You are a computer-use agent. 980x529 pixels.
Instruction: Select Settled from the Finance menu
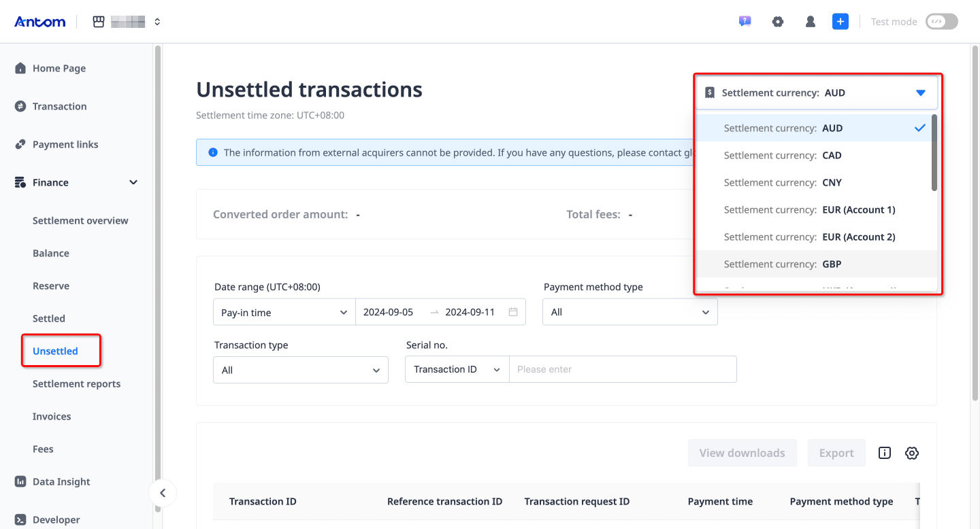48,318
